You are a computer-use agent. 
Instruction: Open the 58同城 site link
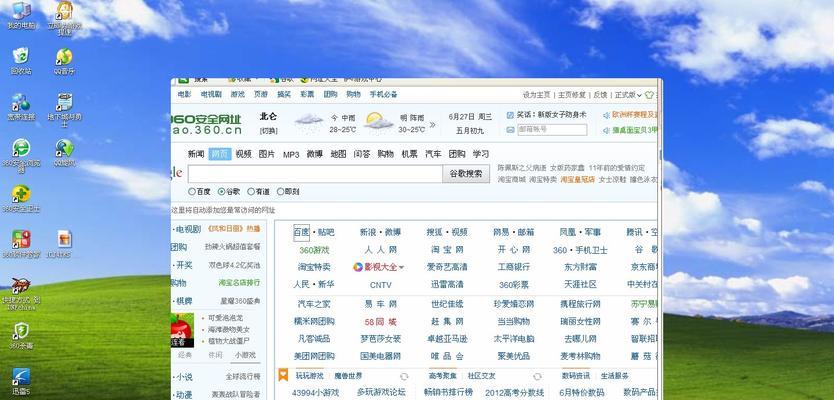pyautogui.click(x=380, y=322)
